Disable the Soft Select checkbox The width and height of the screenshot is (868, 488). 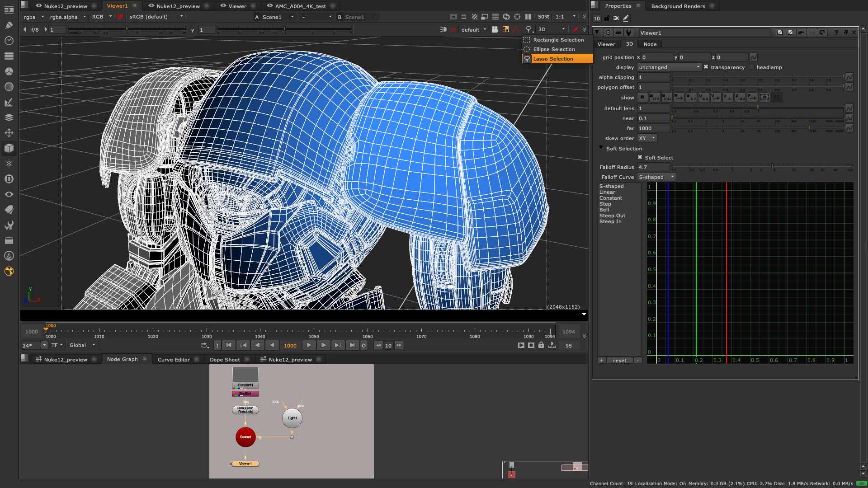tap(640, 157)
